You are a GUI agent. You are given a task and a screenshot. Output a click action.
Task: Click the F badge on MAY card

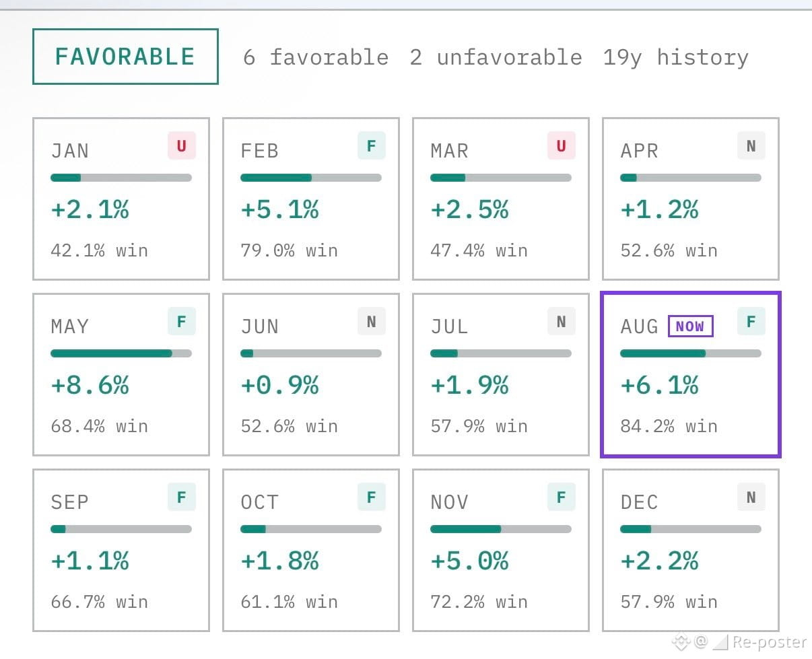[x=182, y=321]
